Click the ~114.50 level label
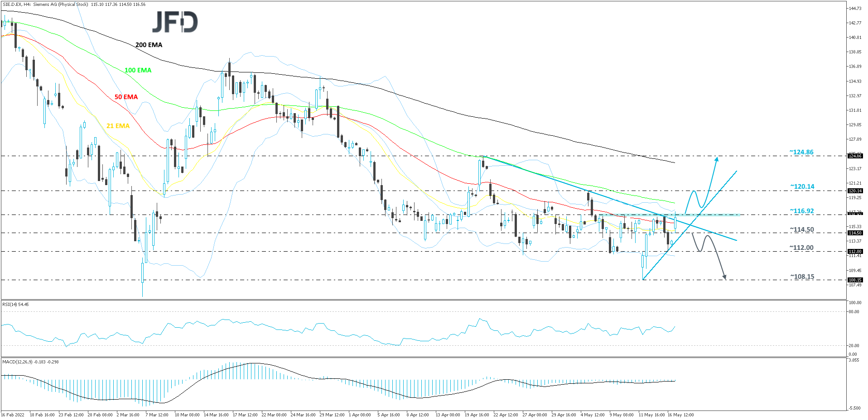Image resolution: width=868 pixels, height=420 pixels. (802, 229)
